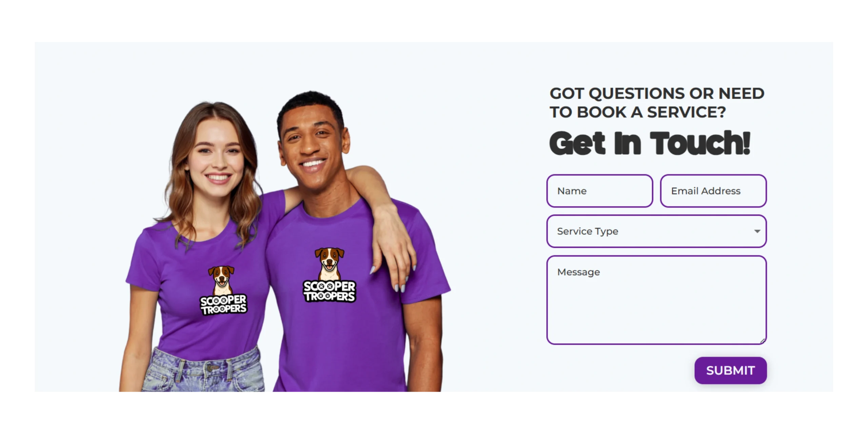Select the Scooper Troopers text on man's shirt
This screenshot has height=434, width=868.
point(329,291)
